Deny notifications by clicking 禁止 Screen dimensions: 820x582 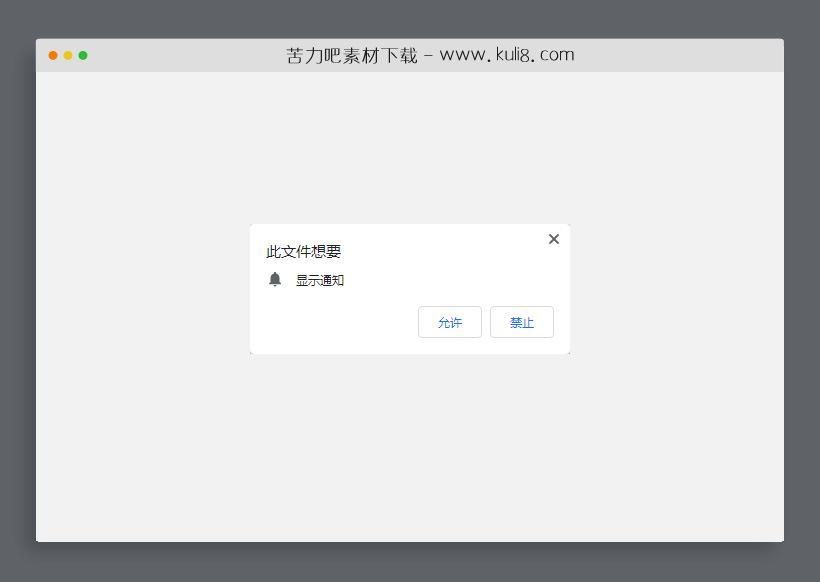(x=521, y=322)
